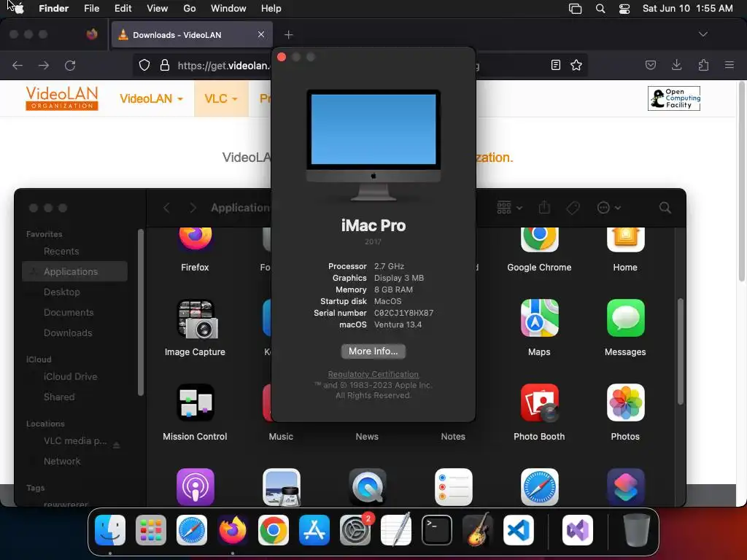Open Control Center in menu bar

[624, 9]
